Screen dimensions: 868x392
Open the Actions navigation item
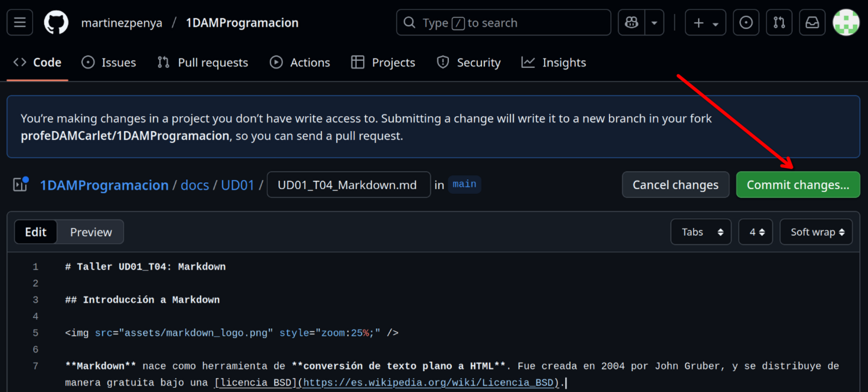300,62
